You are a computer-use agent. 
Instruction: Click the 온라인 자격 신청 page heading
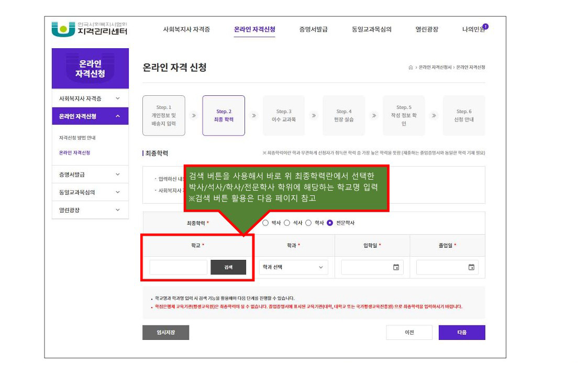(175, 68)
